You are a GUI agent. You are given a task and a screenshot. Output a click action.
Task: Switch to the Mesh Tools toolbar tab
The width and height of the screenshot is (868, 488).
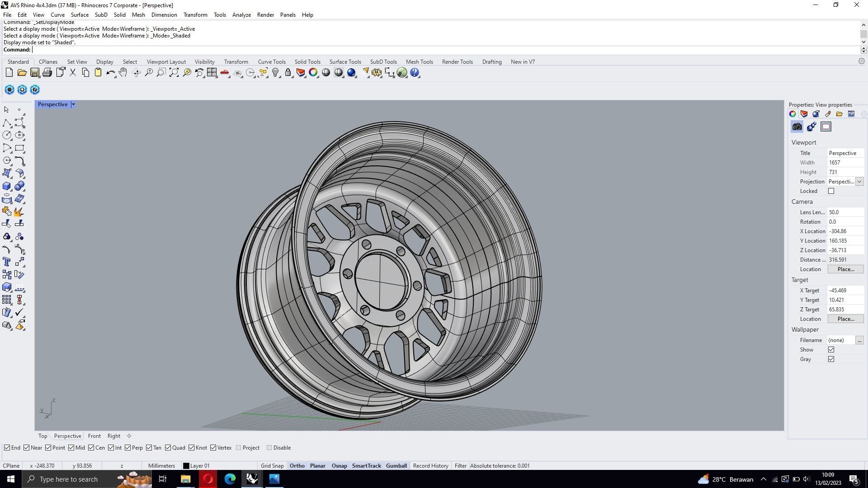419,62
